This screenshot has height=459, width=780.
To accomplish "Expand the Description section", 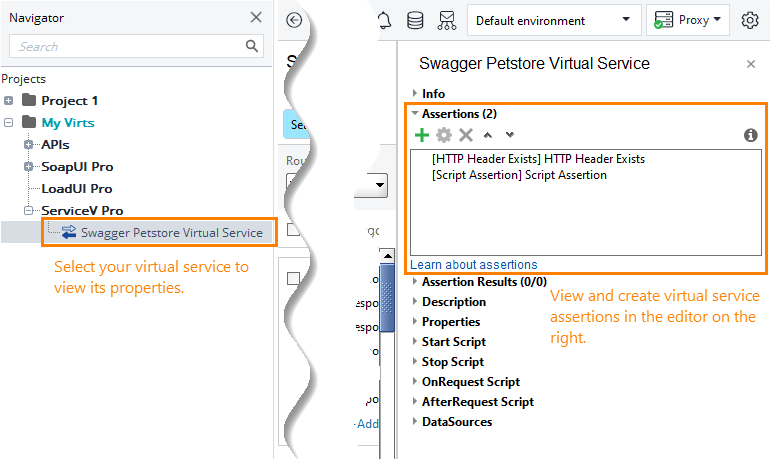I will [x=414, y=301].
